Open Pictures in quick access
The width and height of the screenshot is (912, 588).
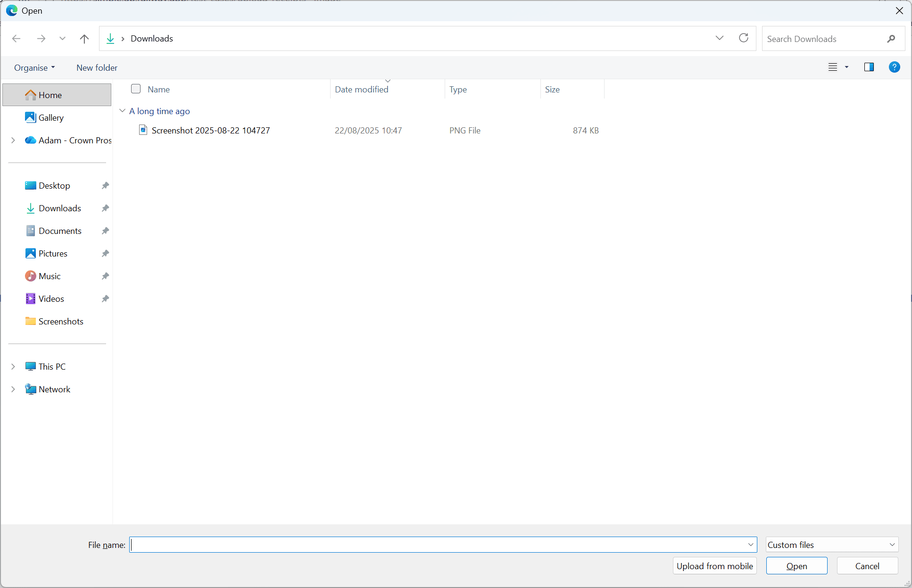53,253
